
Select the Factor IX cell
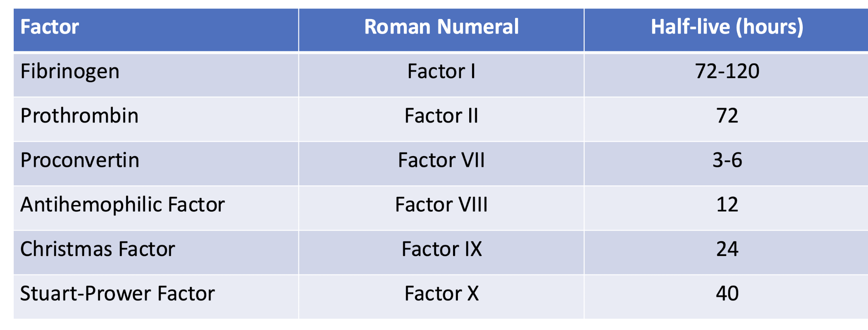[x=441, y=249]
